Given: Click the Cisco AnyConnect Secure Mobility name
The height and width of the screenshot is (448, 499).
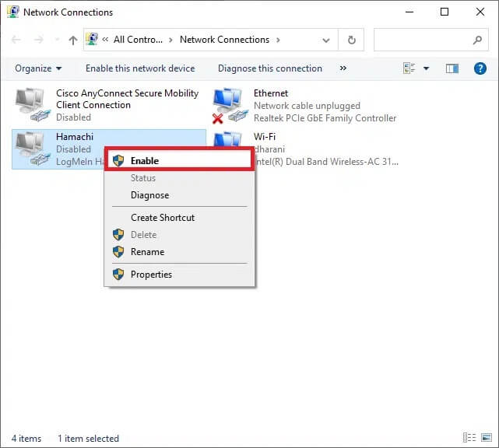Looking at the screenshot, I should coord(127,99).
